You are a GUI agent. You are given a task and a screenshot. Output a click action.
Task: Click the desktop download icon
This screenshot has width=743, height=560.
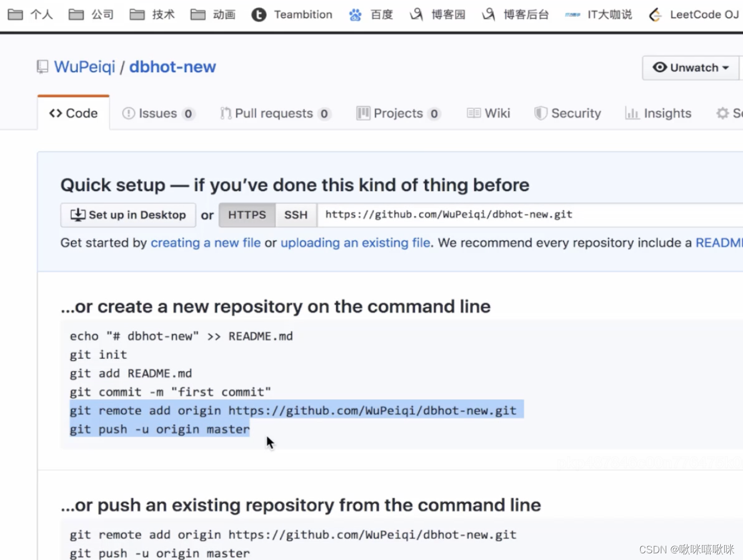click(x=78, y=214)
